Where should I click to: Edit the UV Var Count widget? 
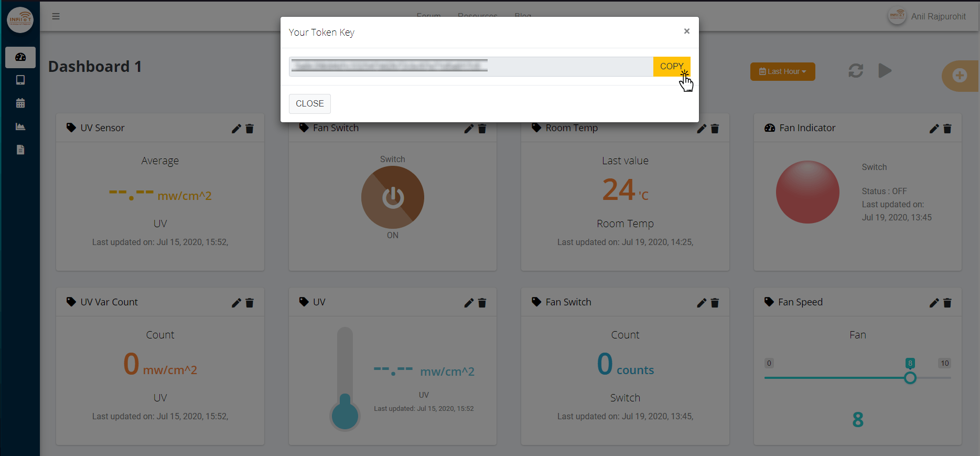click(236, 303)
